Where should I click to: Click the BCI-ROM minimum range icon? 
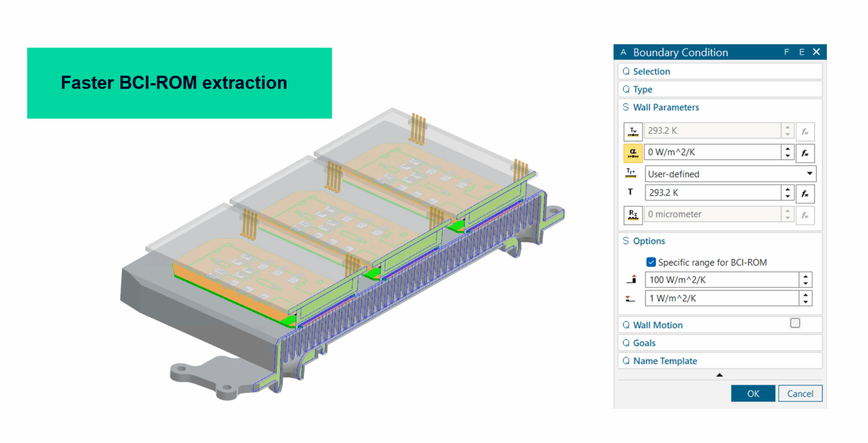[x=632, y=299]
